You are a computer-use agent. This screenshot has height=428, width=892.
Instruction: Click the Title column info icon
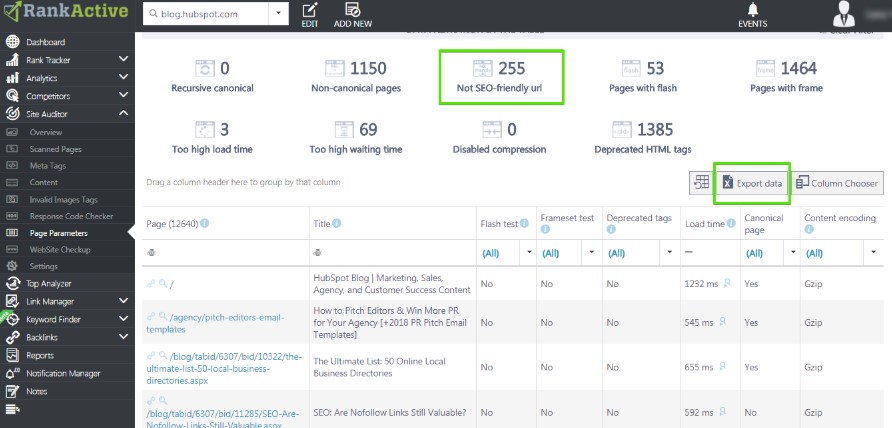336,223
